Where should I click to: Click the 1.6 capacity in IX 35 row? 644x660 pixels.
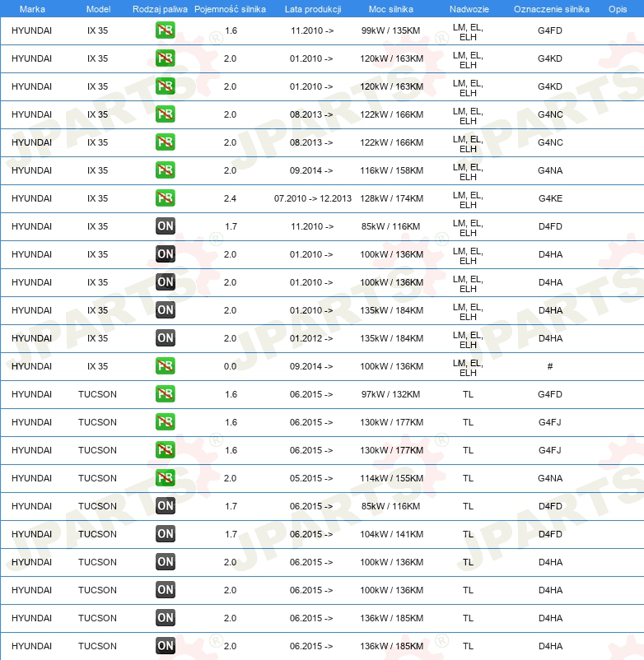[x=231, y=30]
